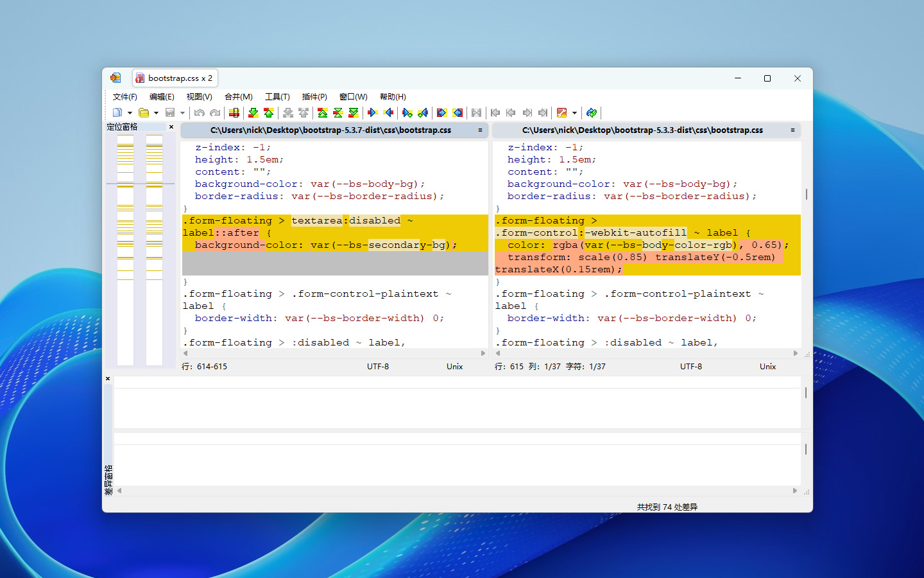Open the 工具(T) menu
This screenshot has height=578, width=924.
[277, 97]
